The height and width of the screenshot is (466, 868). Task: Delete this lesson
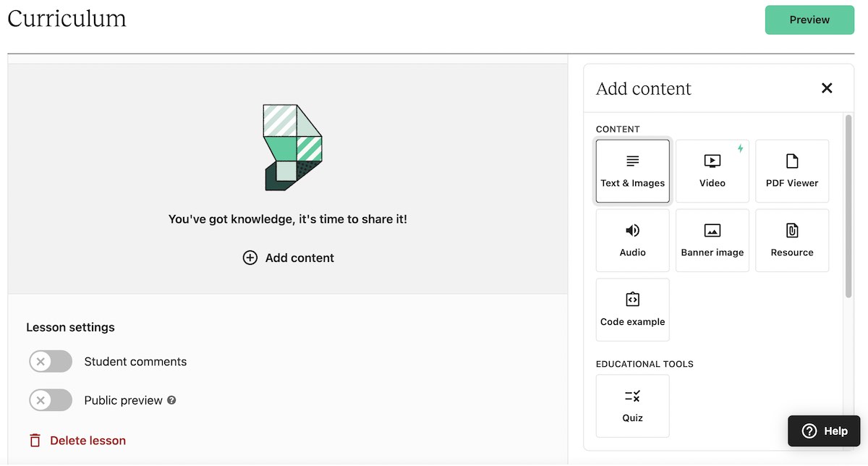(82, 440)
